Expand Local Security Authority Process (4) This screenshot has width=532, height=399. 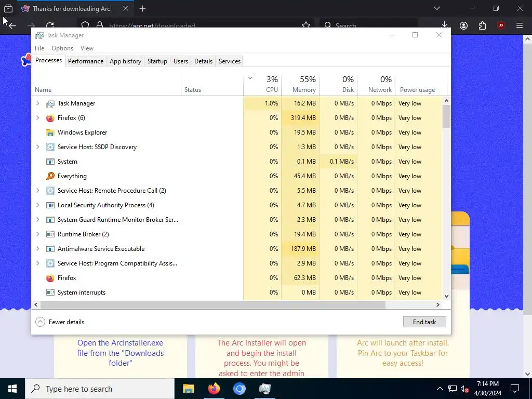coord(37,205)
